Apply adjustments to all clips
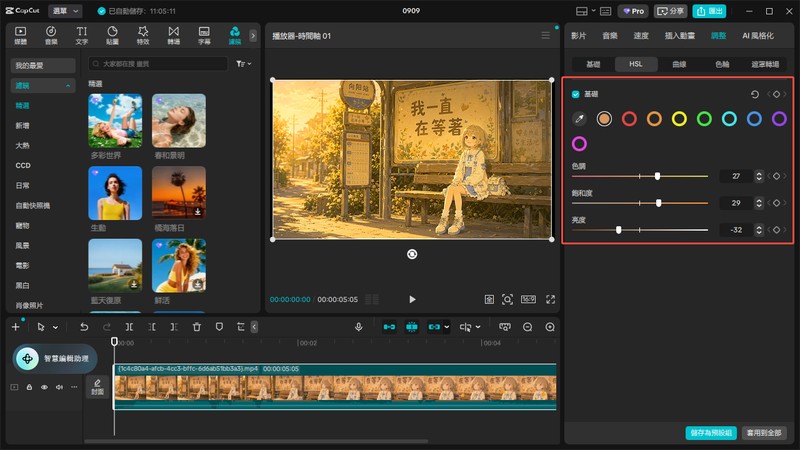Image resolution: width=800 pixels, height=450 pixels. [764, 433]
